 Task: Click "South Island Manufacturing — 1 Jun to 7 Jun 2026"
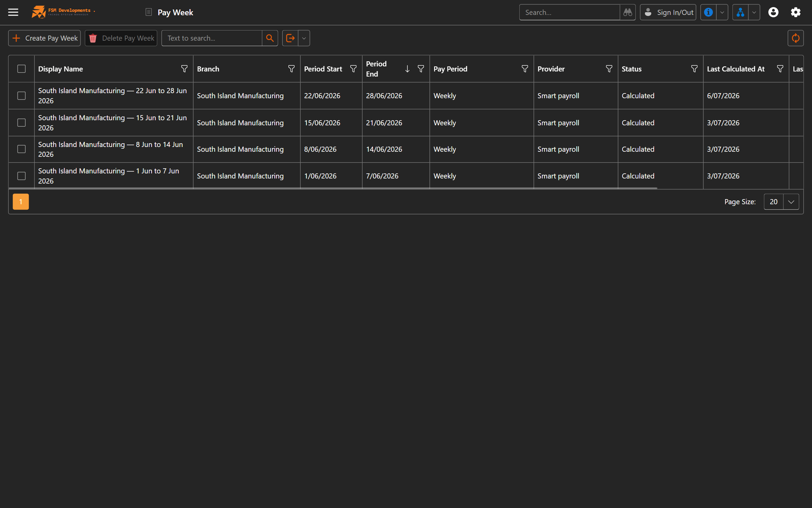tap(109, 176)
